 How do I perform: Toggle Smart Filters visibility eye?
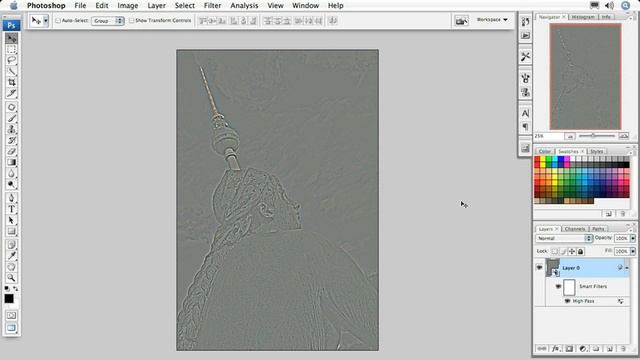558,287
